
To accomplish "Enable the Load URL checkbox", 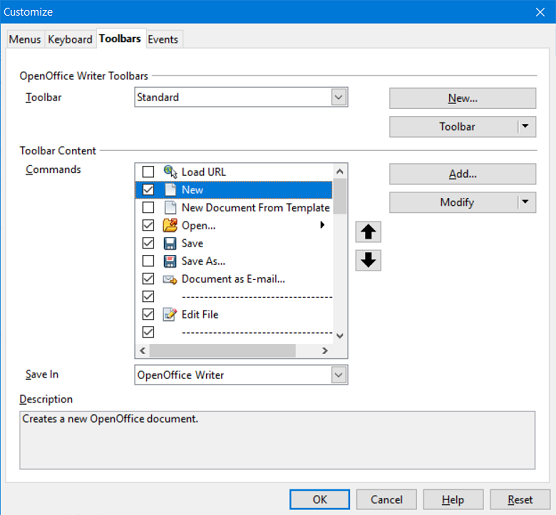I will click(x=148, y=172).
